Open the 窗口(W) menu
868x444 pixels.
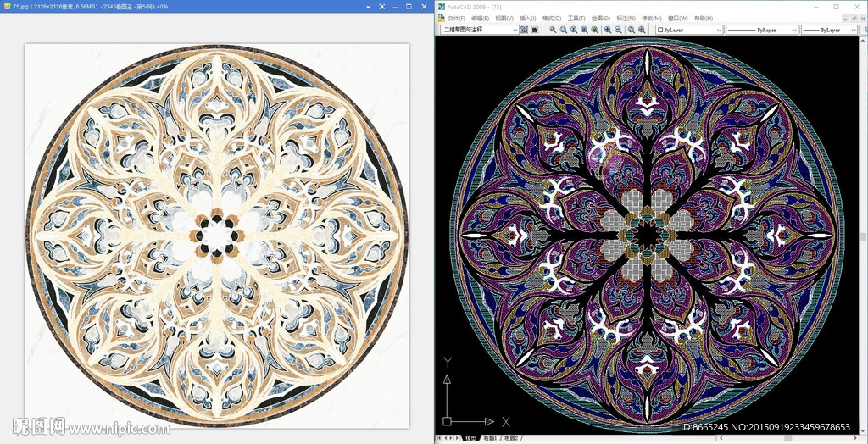[677, 19]
